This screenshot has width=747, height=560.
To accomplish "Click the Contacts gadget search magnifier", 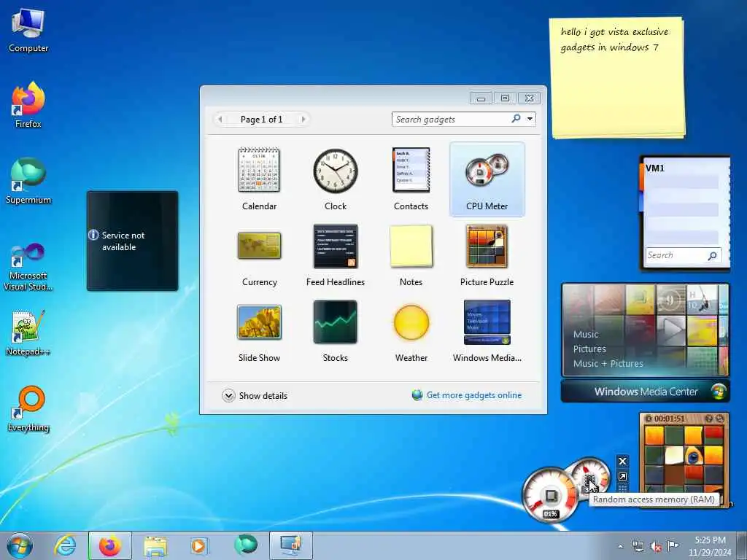I will [x=712, y=256].
